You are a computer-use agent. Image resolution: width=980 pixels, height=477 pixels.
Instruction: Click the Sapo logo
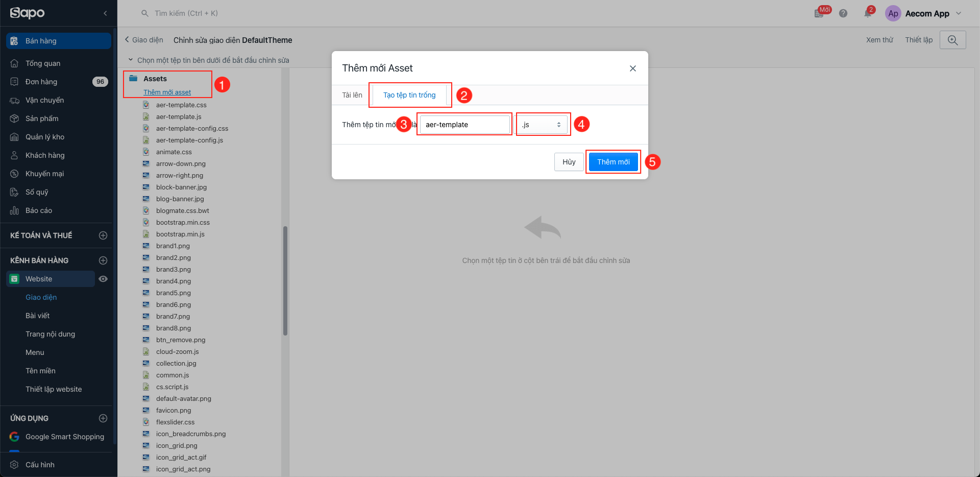(28, 13)
